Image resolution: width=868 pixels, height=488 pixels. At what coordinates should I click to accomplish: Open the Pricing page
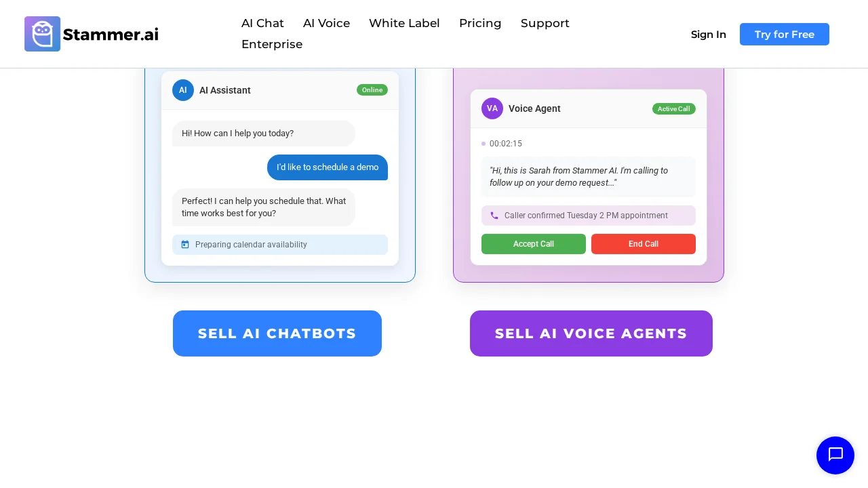pyautogui.click(x=480, y=23)
